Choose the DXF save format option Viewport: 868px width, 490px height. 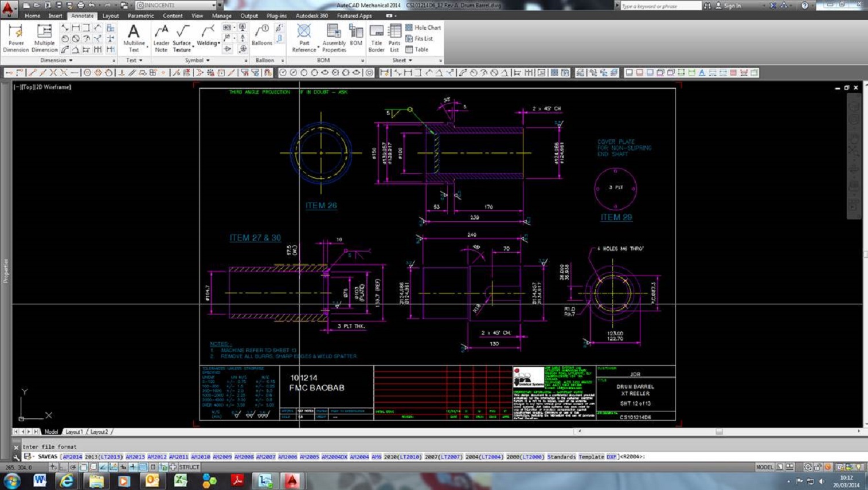(x=611, y=457)
